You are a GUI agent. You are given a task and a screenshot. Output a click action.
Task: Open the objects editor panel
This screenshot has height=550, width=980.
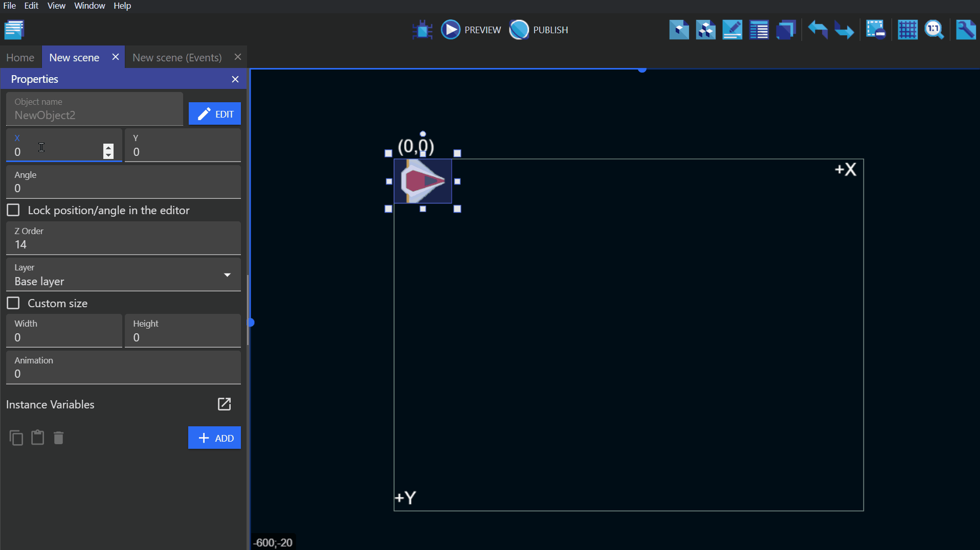pos(679,30)
